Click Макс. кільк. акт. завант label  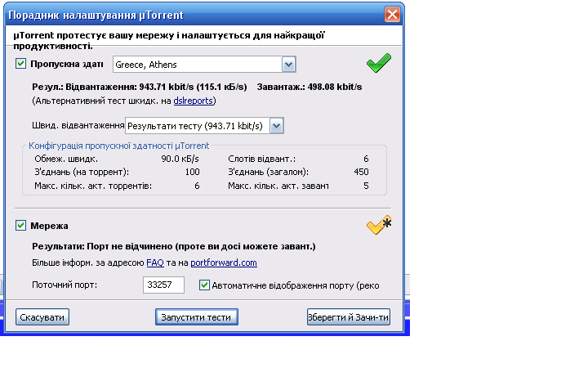[x=278, y=186]
